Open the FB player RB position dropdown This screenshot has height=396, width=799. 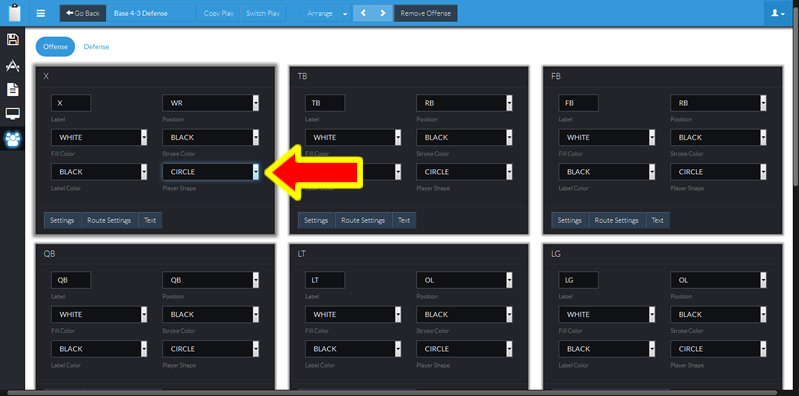pos(718,103)
